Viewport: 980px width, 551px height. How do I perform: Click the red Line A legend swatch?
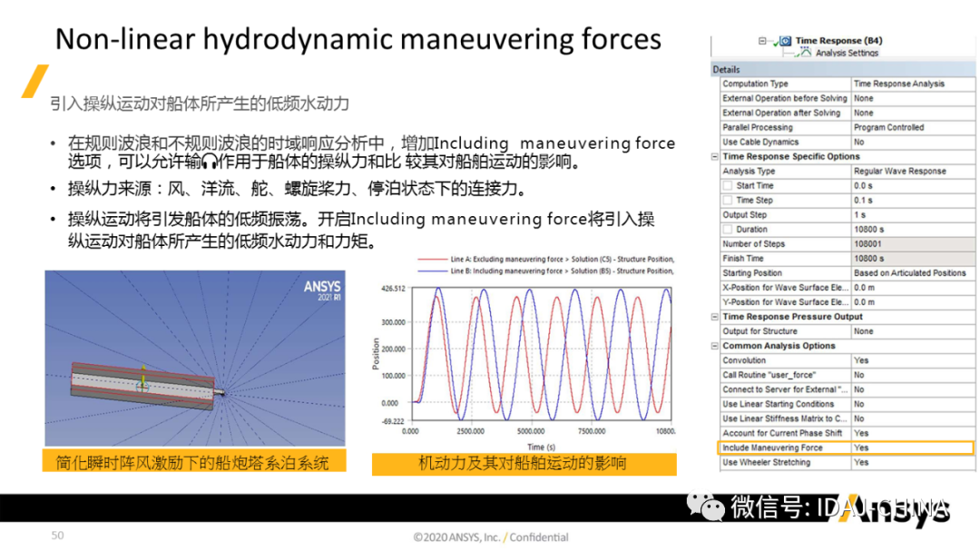432,260
